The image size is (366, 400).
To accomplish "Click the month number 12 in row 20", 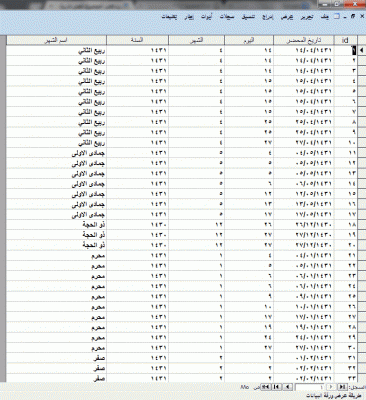I will pyautogui.click(x=196, y=245).
